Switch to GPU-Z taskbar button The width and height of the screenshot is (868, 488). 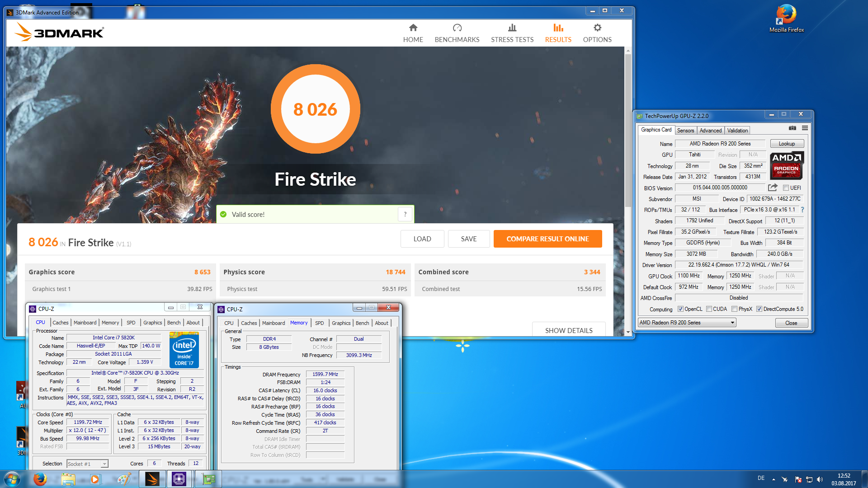click(x=208, y=479)
